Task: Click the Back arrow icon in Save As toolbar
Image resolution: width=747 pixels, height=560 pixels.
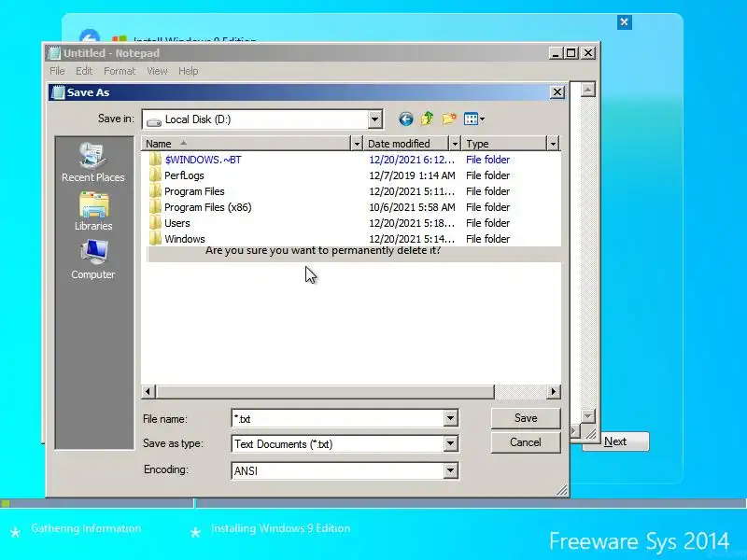Action: point(405,119)
